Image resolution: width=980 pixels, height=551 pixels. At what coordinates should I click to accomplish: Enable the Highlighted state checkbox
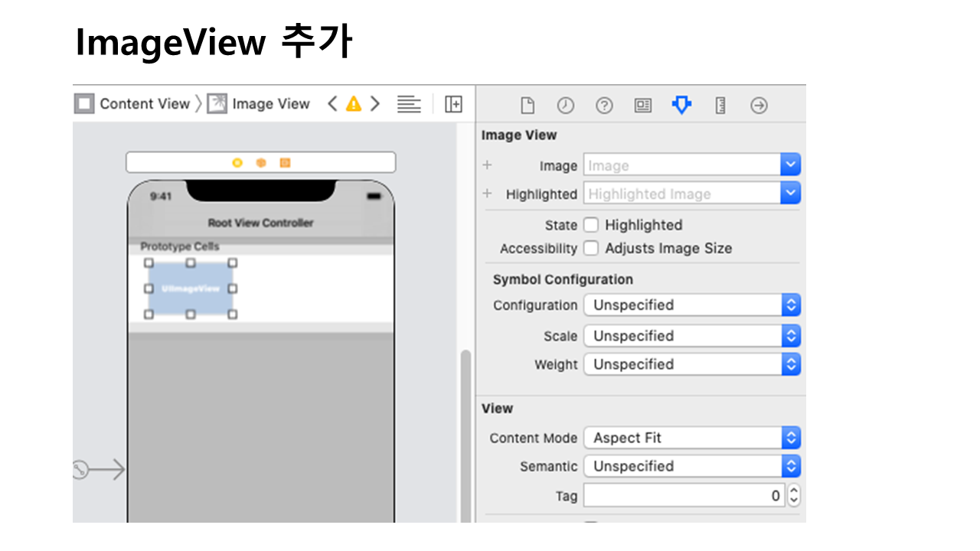coord(591,225)
